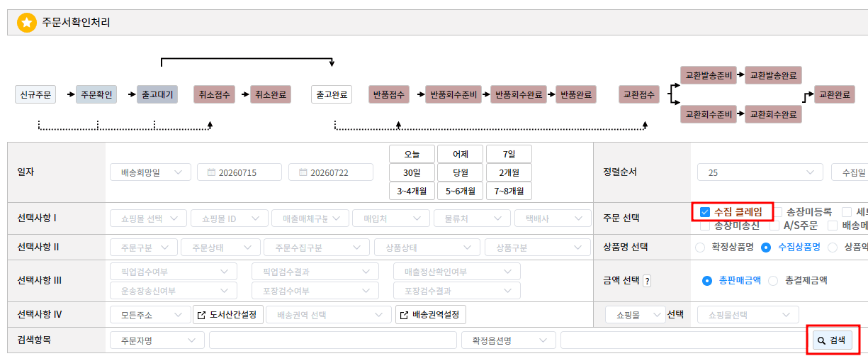Click the 7일 date range button
The height and width of the screenshot is (361, 868).
click(x=509, y=154)
